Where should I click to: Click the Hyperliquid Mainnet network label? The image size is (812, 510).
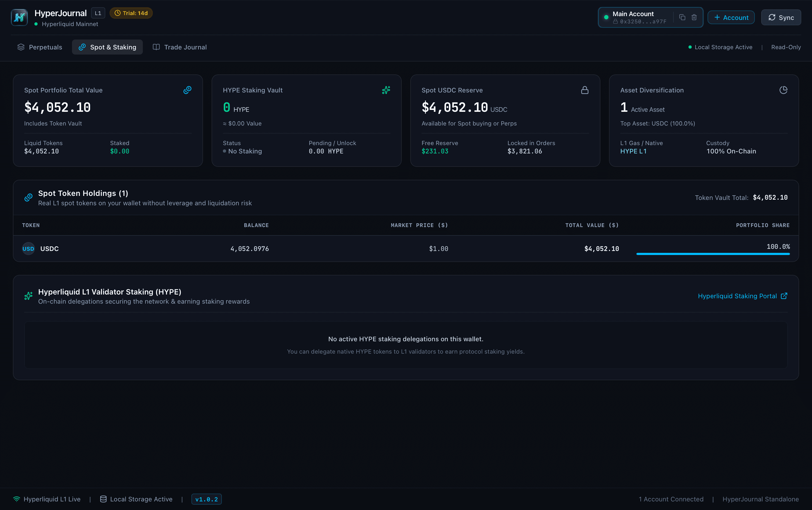tap(70, 24)
